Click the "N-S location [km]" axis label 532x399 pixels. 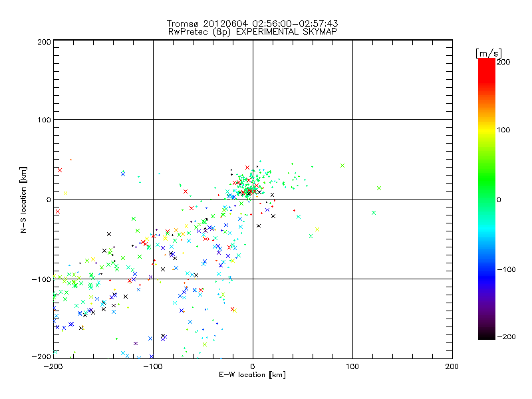(x=23, y=199)
